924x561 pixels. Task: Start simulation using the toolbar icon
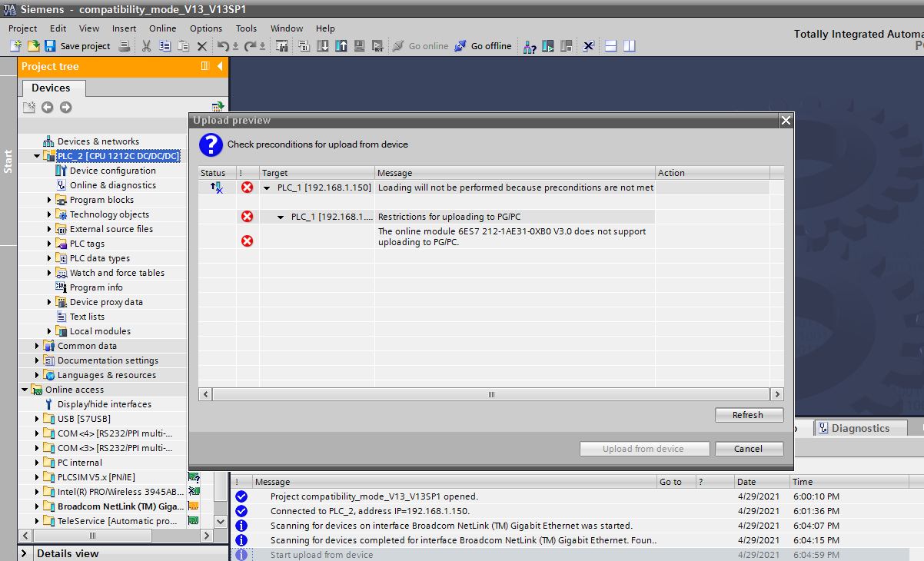(x=359, y=46)
